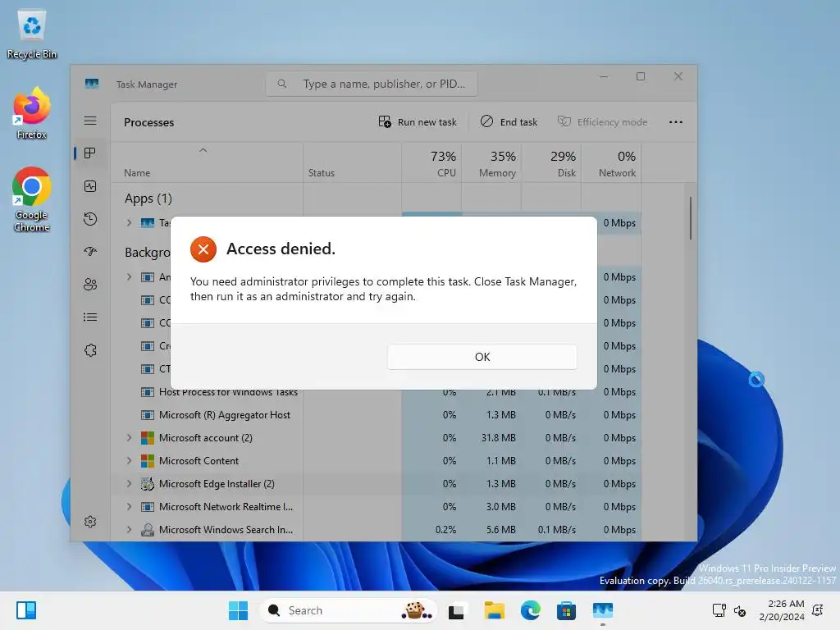Screen dimensions: 840x630
Task: Sort processes by the Name column
Action: 206,163
